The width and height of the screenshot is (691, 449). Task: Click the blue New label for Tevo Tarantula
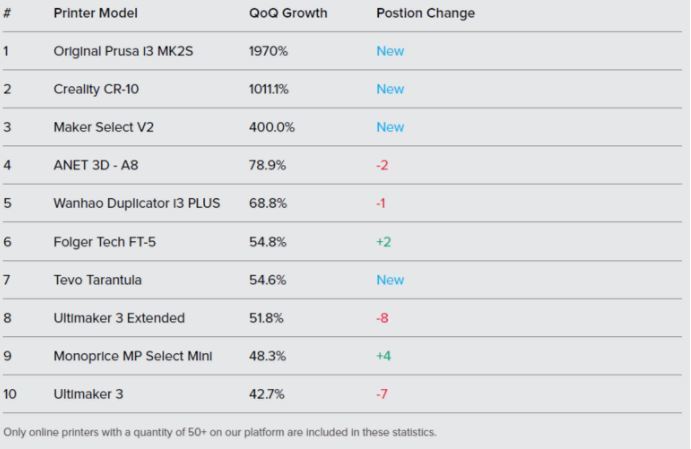coord(390,280)
